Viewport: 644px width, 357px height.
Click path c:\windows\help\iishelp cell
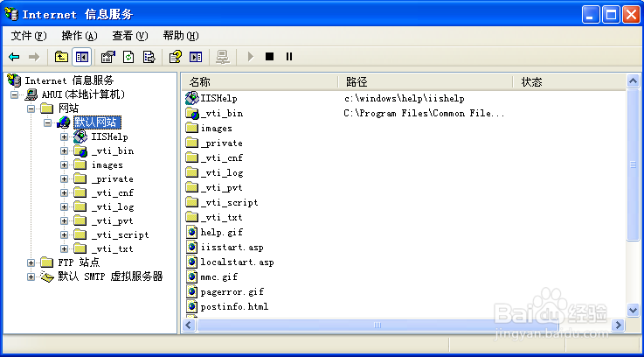(x=405, y=99)
